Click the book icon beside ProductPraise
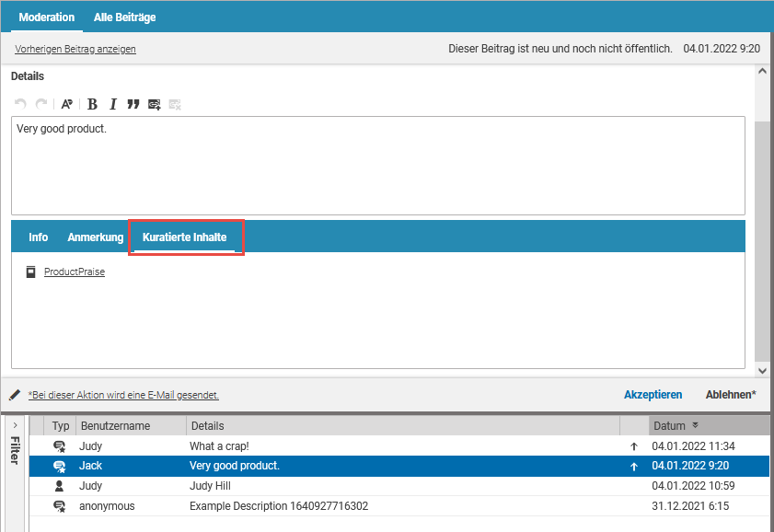This screenshot has width=774, height=532. [30, 272]
